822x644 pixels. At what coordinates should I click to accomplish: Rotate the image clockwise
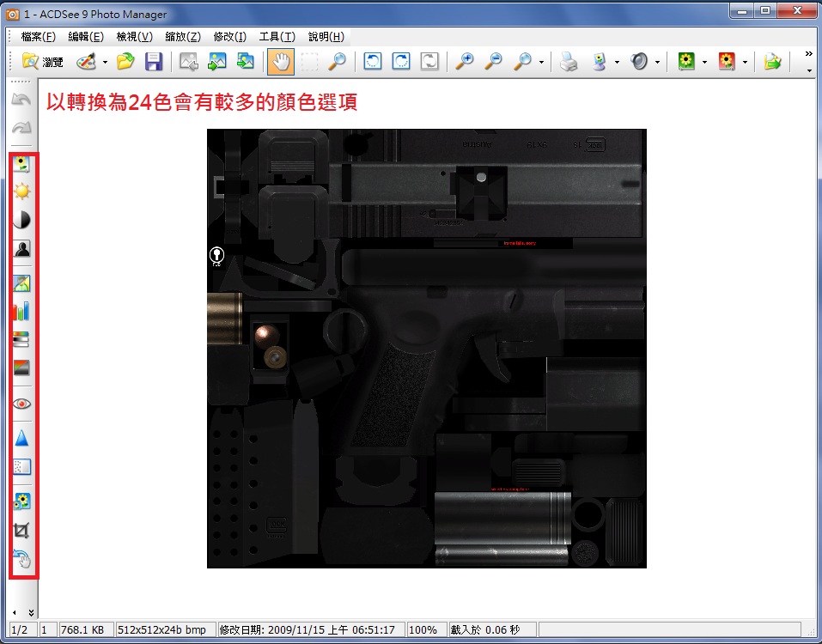pos(401,62)
